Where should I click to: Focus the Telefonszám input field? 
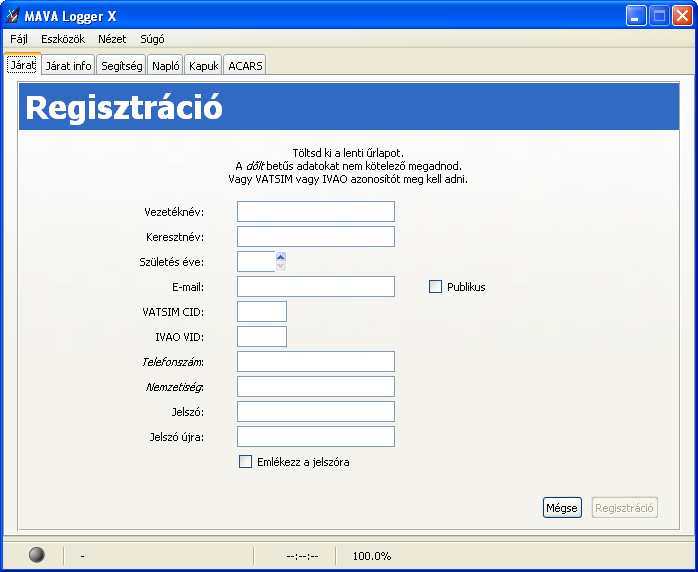click(x=316, y=361)
